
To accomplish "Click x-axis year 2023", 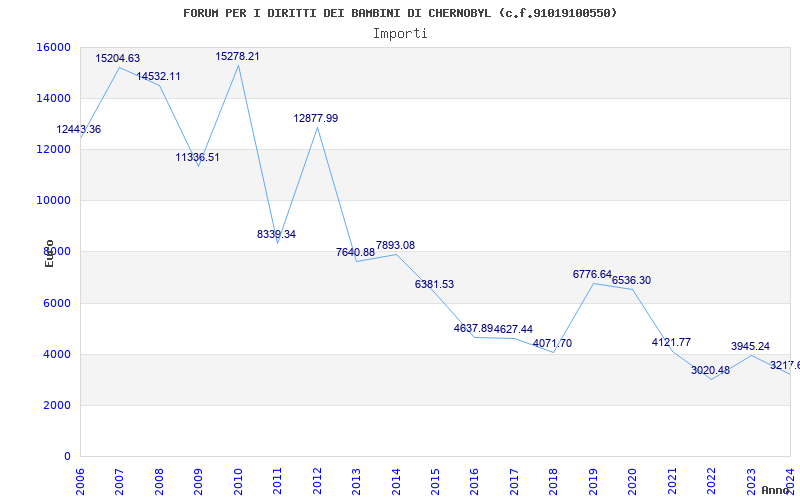I will click(x=752, y=481).
